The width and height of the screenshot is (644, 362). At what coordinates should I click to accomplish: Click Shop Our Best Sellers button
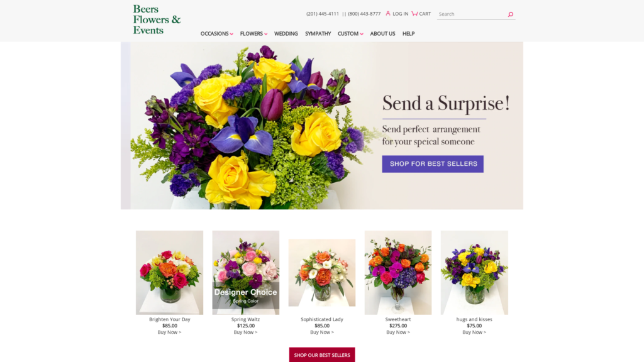coord(322,355)
